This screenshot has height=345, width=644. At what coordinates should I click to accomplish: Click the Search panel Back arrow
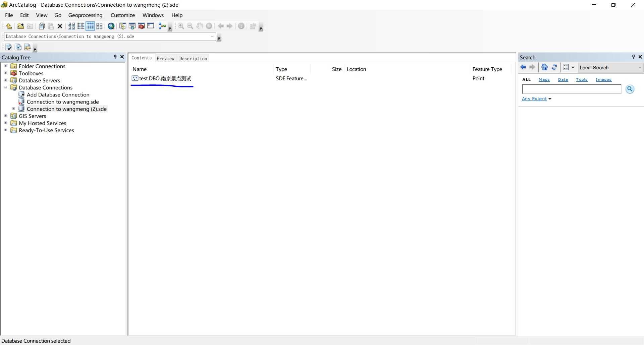point(523,67)
